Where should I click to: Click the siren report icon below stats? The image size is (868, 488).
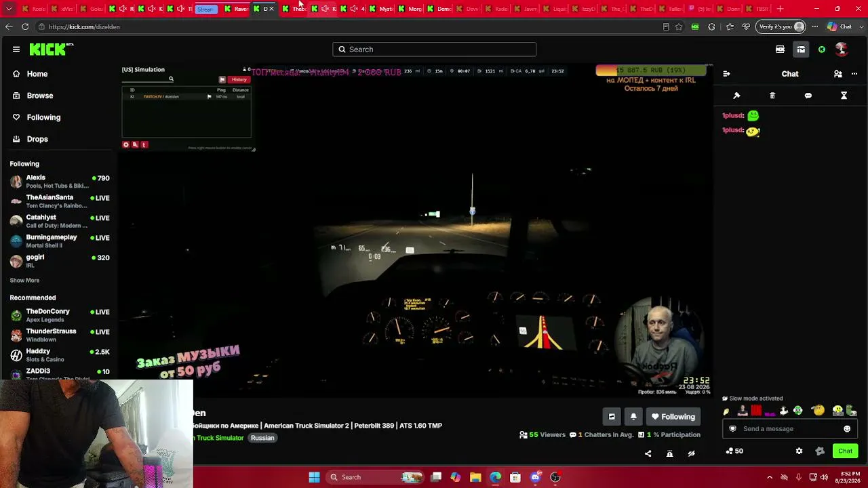(669, 453)
